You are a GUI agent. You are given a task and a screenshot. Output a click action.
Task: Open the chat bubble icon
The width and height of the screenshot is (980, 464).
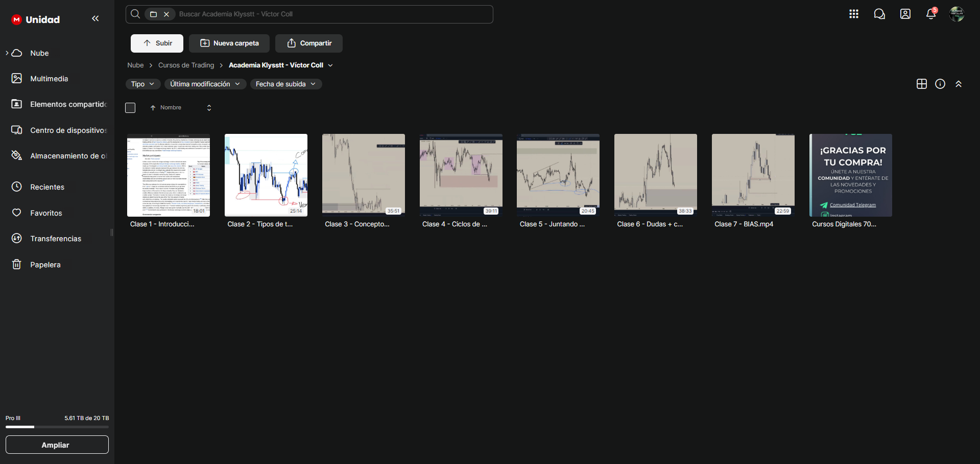tap(879, 14)
